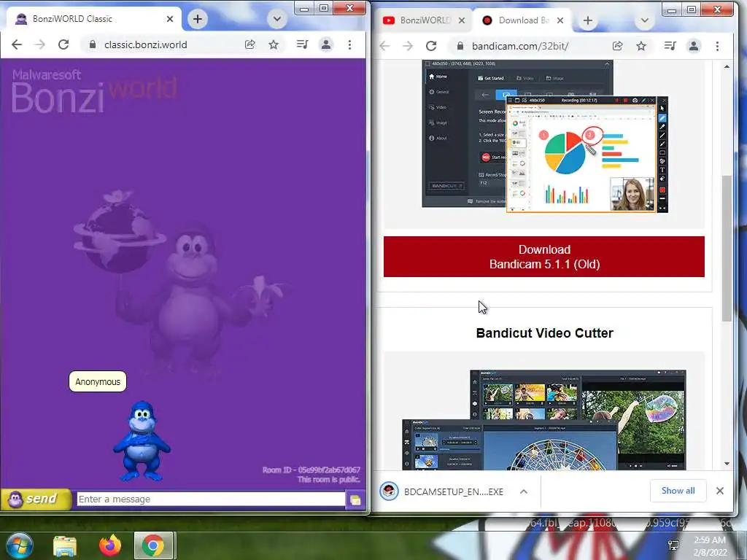Bookmark the bandicam.com page with star
The image size is (747, 560).
click(x=641, y=46)
